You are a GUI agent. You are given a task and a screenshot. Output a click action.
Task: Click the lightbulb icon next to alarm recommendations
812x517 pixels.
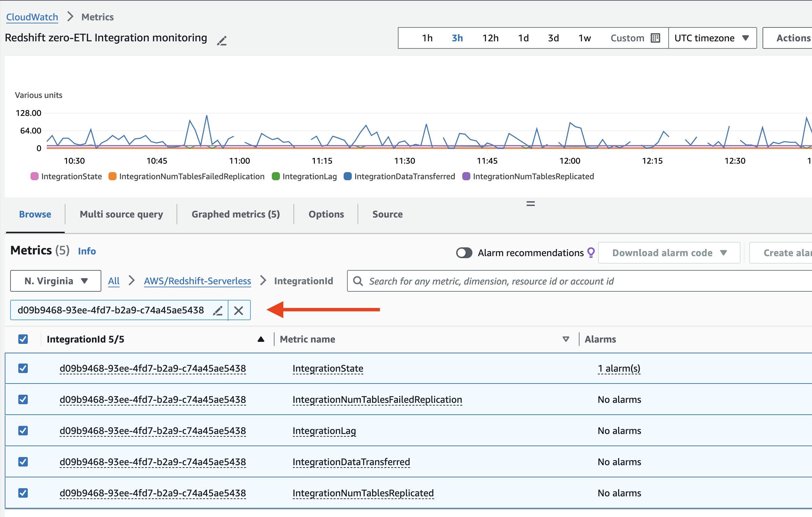[590, 252]
